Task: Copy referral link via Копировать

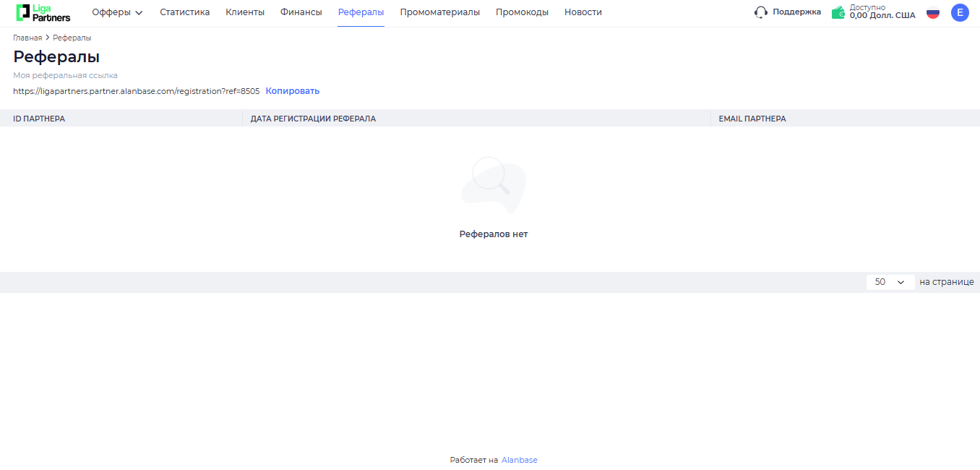Action: pos(292,90)
